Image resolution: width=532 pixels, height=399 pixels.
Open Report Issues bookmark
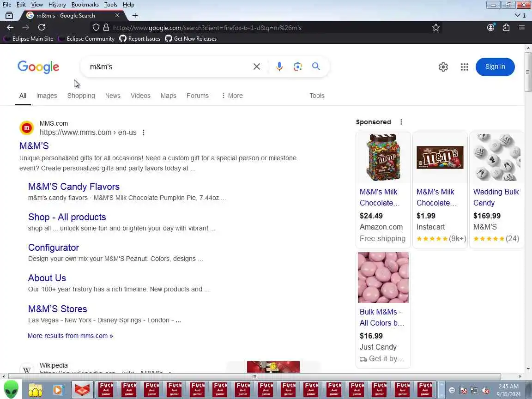(x=140, y=39)
